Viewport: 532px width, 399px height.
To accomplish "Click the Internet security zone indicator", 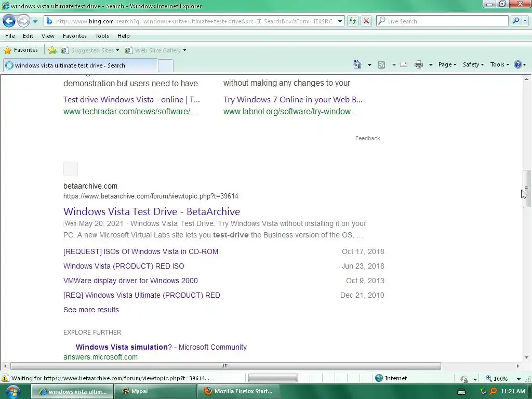I will point(391,378).
